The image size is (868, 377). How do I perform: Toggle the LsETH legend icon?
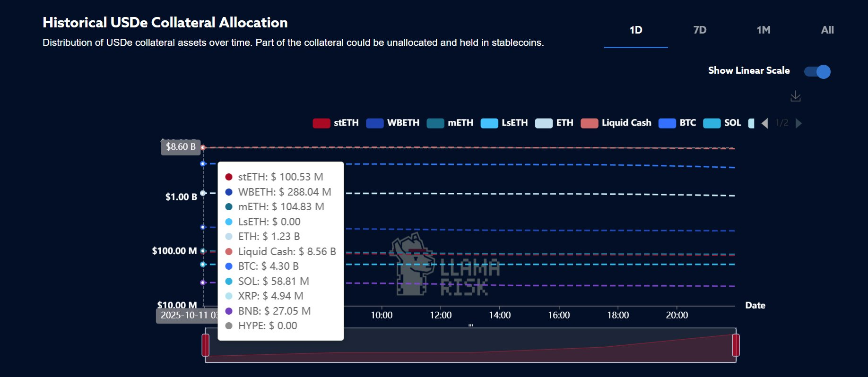[x=489, y=123]
